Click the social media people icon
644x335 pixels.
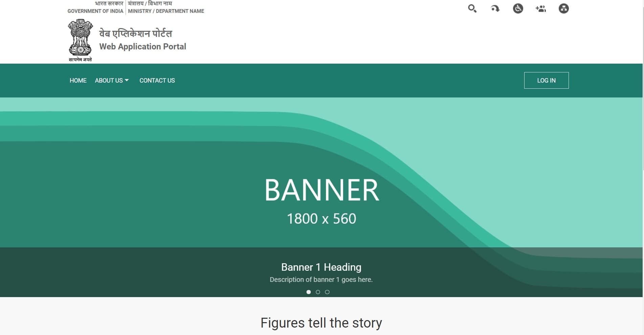click(x=541, y=8)
